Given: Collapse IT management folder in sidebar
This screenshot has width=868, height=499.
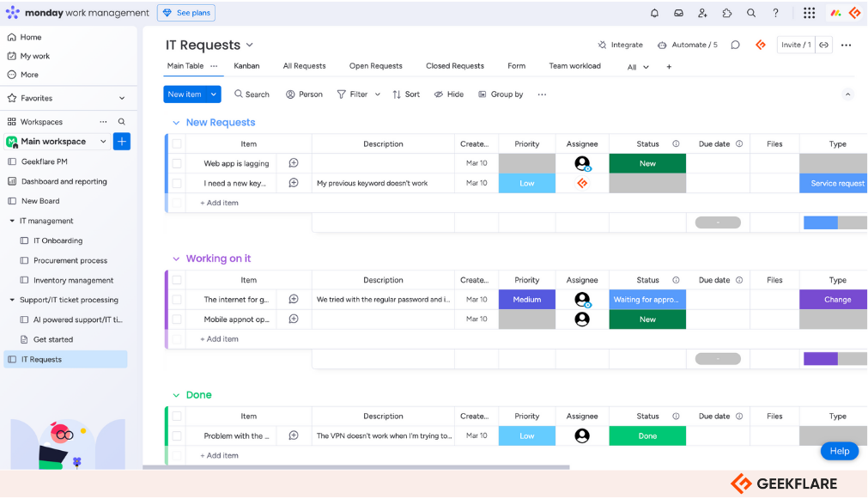Looking at the screenshot, I should (x=12, y=221).
